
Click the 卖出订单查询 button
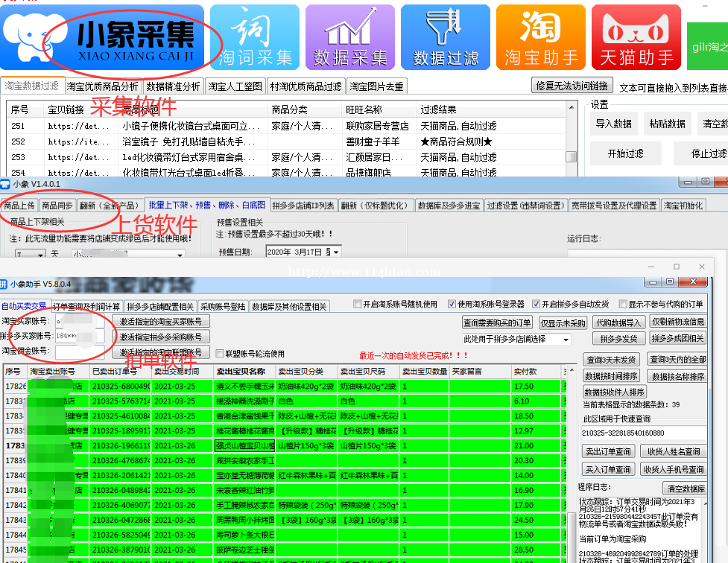(x=608, y=451)
